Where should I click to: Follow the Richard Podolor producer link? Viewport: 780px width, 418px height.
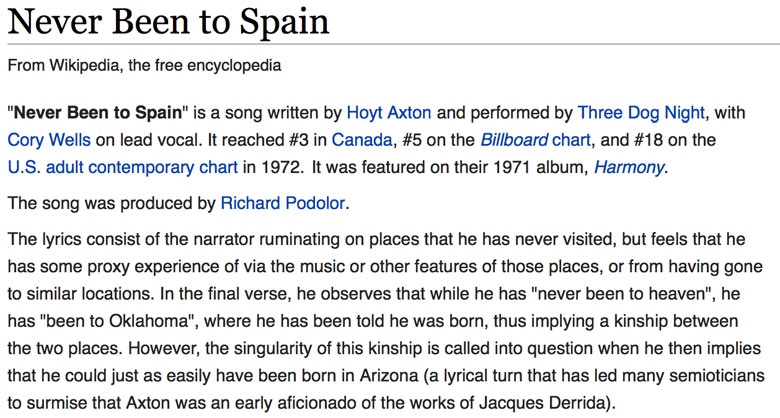pyautogui.click(x=283, y=204)
